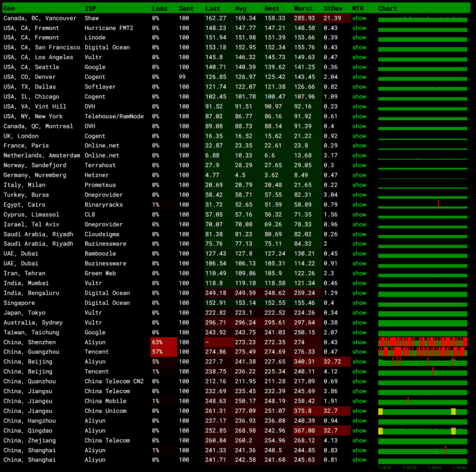Click the show link for Canada, Vancouver Shaw
The width and height of the screenshot is (476, 472).
(x=359, y=18)
